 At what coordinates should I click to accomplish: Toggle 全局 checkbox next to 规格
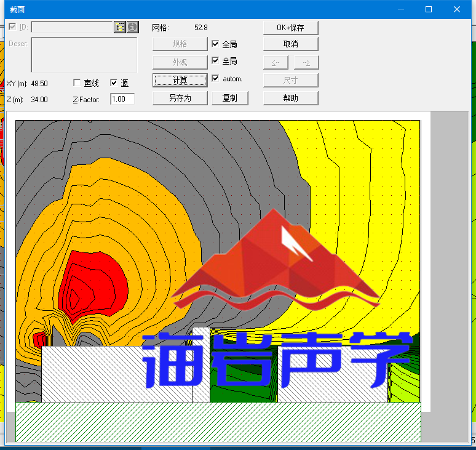(215, 44)
